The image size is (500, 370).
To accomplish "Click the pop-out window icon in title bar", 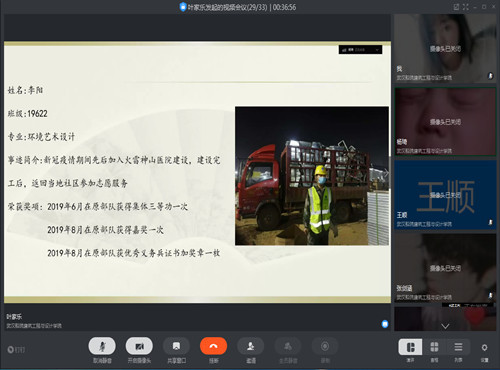I will [x=456, y=7].
